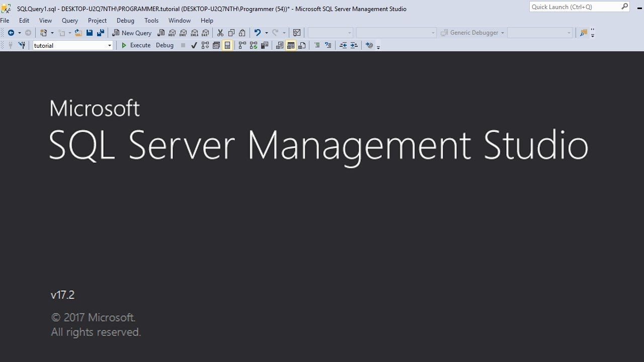The image size is (644, 362).
Task: Click the Increase Indent icon
Action: coord(354,45)
